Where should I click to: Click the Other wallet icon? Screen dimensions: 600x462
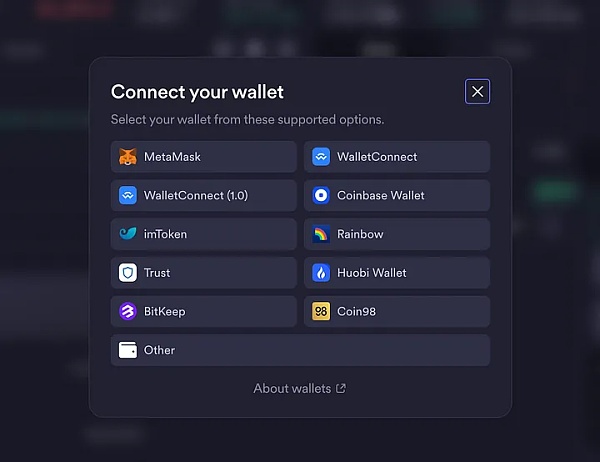(128, 350)
